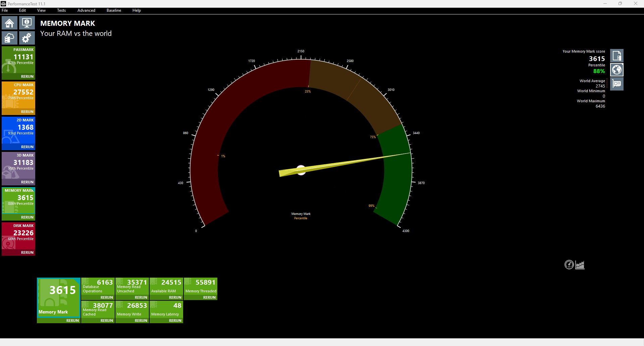Viewport: 644px width, 346px height.
Task: Rerun the CPU Mark test
Action: [27, 112]
